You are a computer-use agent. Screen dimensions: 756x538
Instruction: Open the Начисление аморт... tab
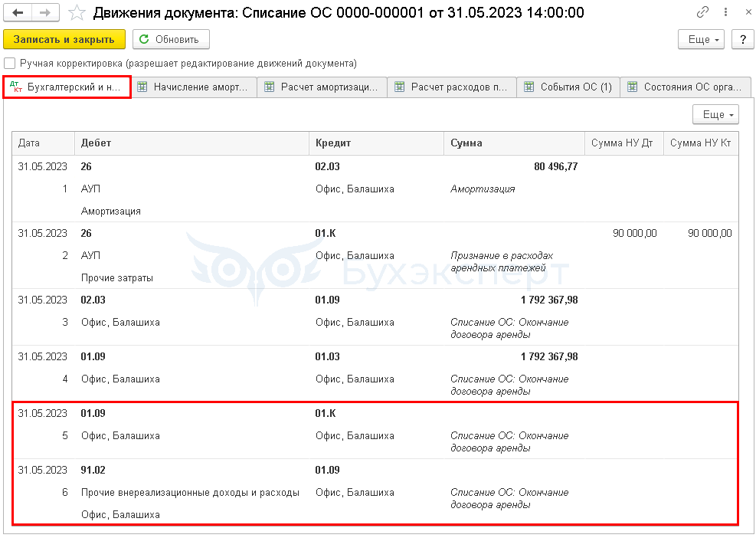[x=195, y=87]
